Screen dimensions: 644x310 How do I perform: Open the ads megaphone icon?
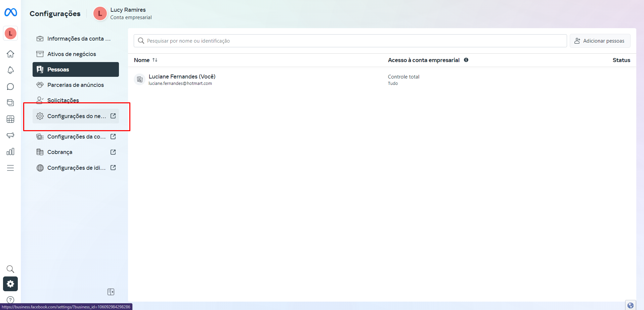coord(10,135)
